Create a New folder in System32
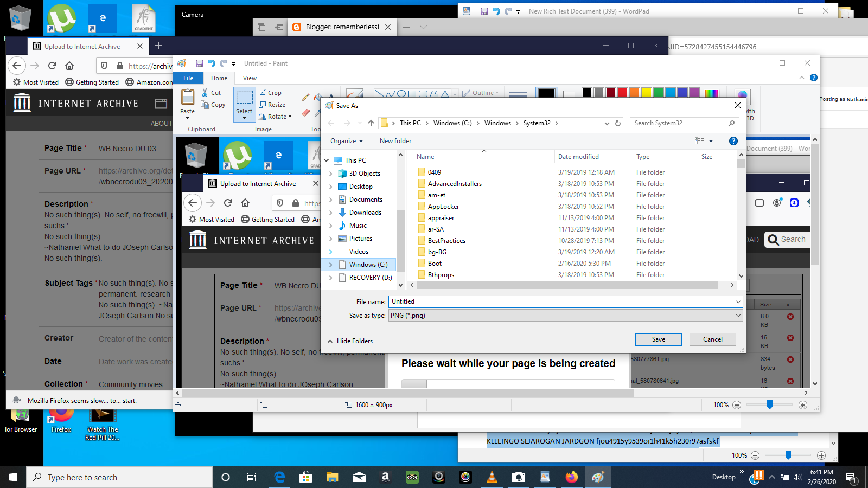Image resolution: width=868 pixels, height=488 pixels. [395, 141]
